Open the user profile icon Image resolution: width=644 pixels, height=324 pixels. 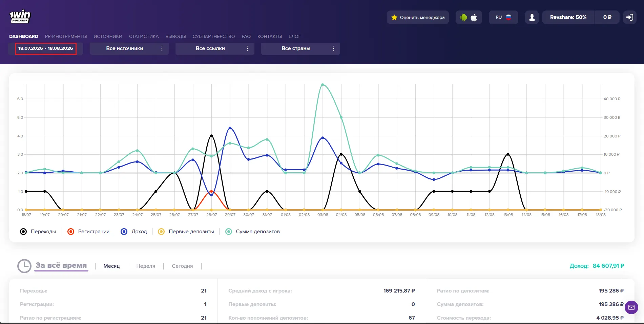pyautogui.click(x=532, y=17)
